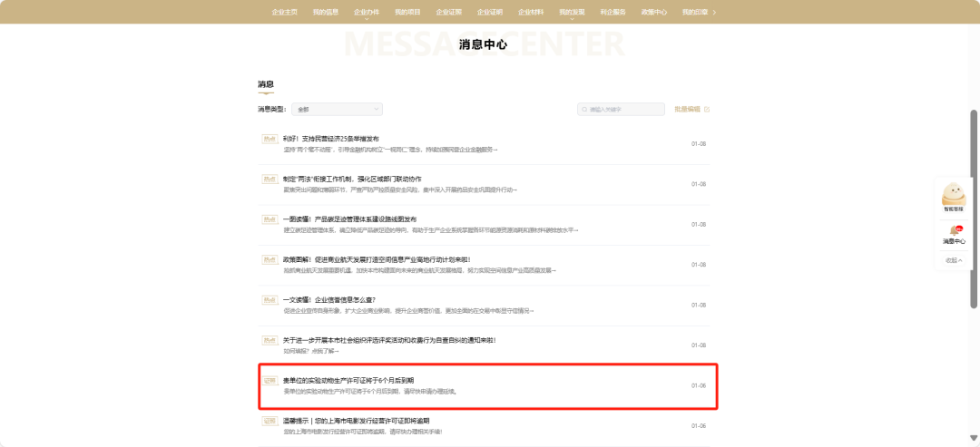Screen dimensions: 980x447
Task: Click the 批量编辑 link
Action: 687,109
